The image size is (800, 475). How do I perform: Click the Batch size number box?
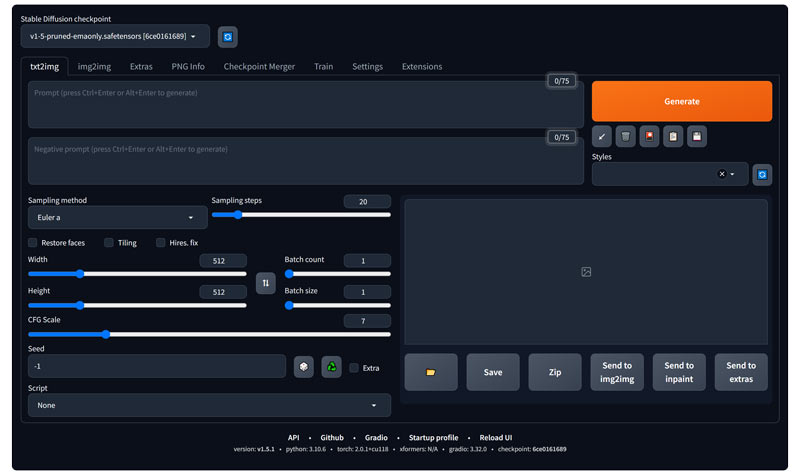pyautogui.click(x=367, y=292)
